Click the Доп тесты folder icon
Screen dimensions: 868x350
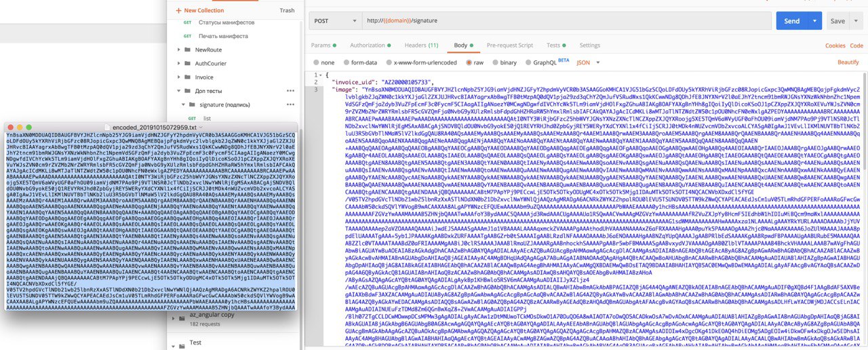click(189, 91)
